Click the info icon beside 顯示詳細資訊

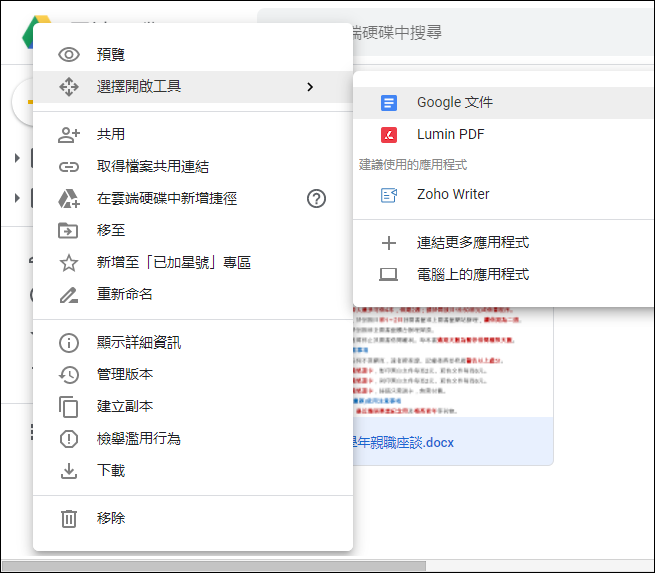tap(69, 343)
